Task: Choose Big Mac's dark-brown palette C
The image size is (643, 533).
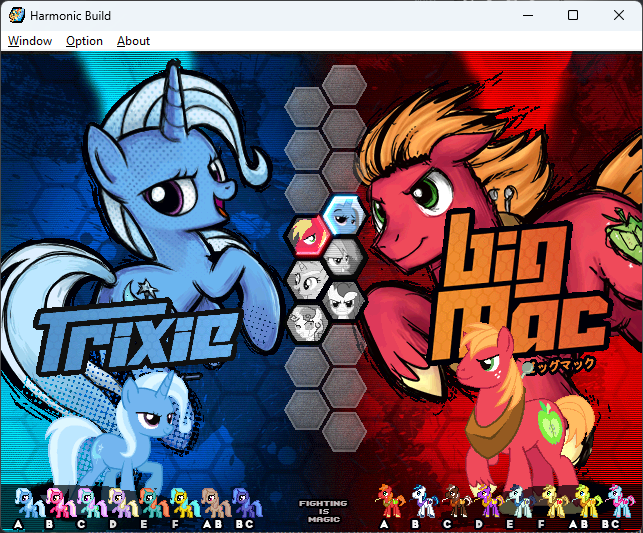Action: [x=456, y=501]
